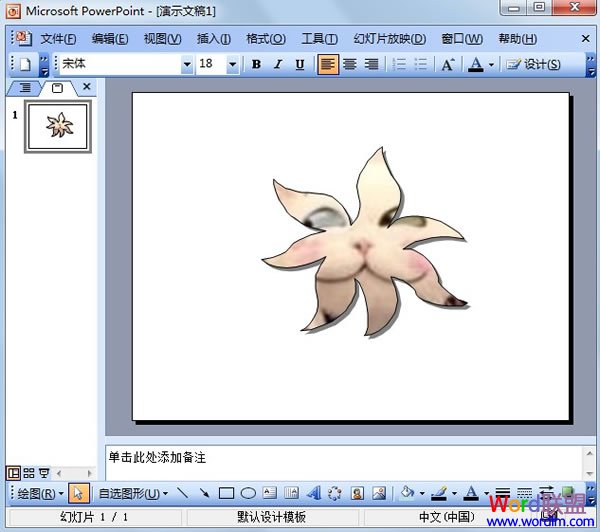Viewport: 600px width, 532px height.
Task: Insert a horizontal text box
Action: pos(270,493)
